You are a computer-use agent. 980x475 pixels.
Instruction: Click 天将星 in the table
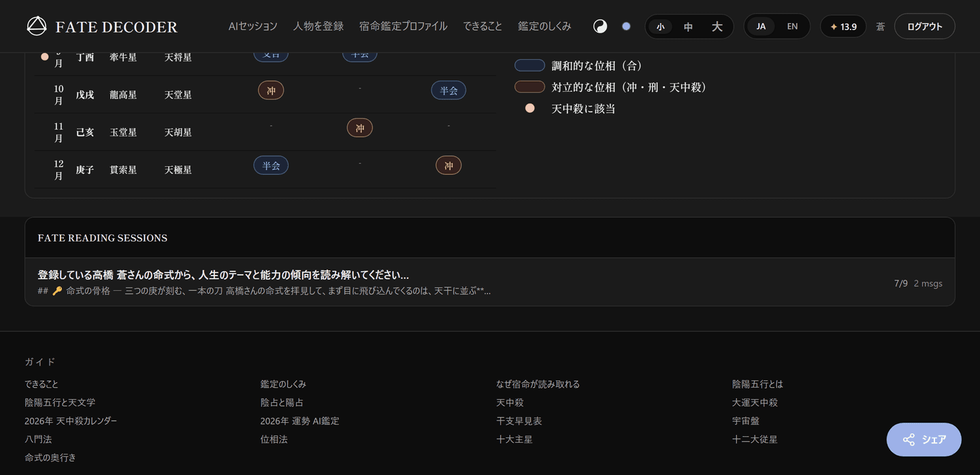pos(178,57)
